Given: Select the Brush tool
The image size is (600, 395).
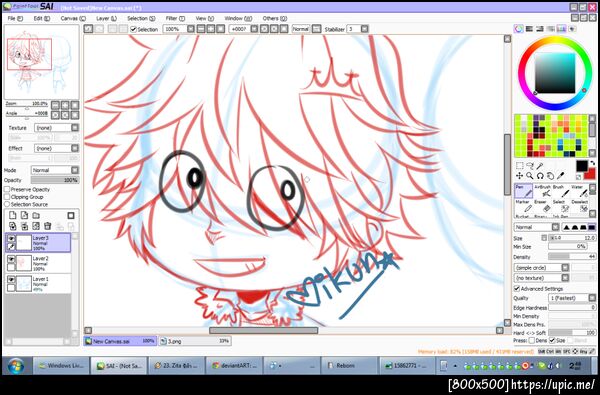Looking at the screenshot, I should (x=560, y=191).
